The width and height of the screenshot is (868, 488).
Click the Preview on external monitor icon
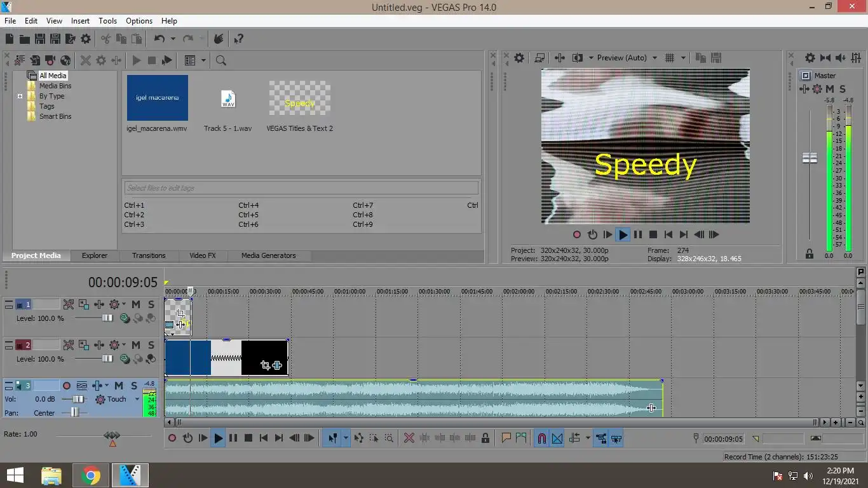tap(539, 58)
